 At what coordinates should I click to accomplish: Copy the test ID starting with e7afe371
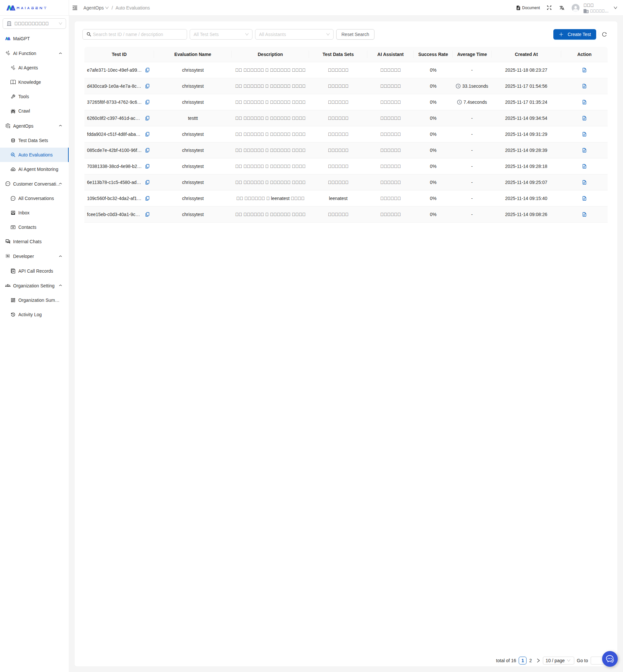pyautogui.click(x=147, y=70)
